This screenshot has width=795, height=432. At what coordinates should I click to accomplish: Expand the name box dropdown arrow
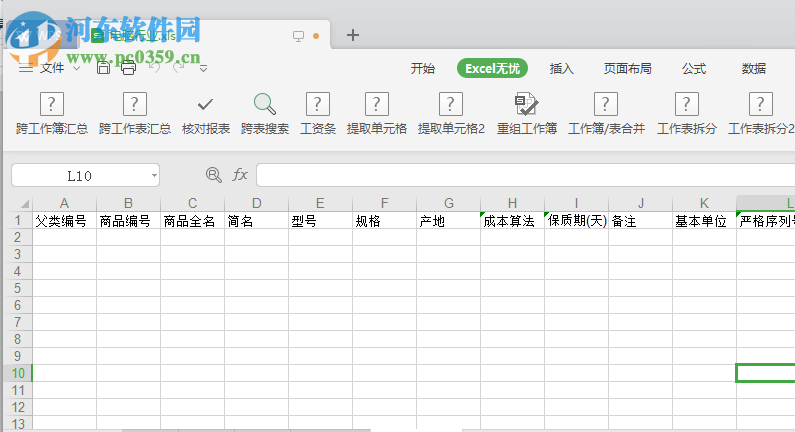click(154, 175)
